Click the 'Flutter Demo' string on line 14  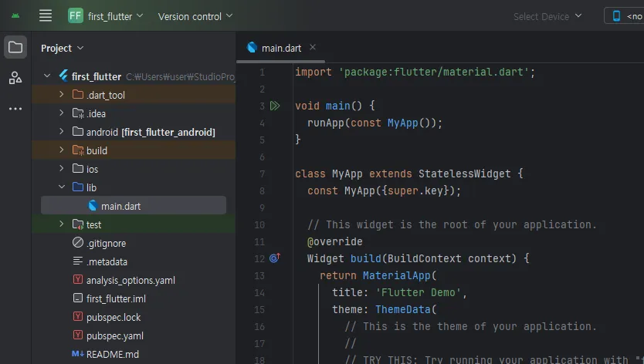(x=418, y=292)
